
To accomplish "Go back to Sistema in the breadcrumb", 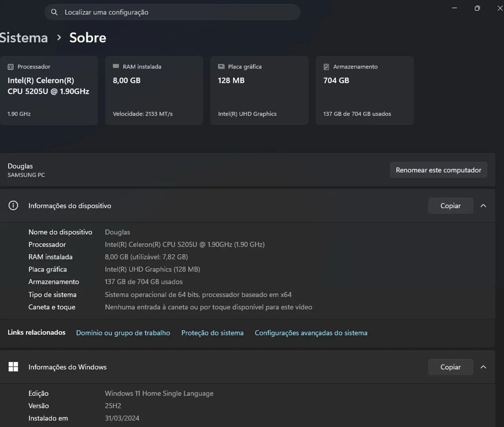I will (24, 38).
